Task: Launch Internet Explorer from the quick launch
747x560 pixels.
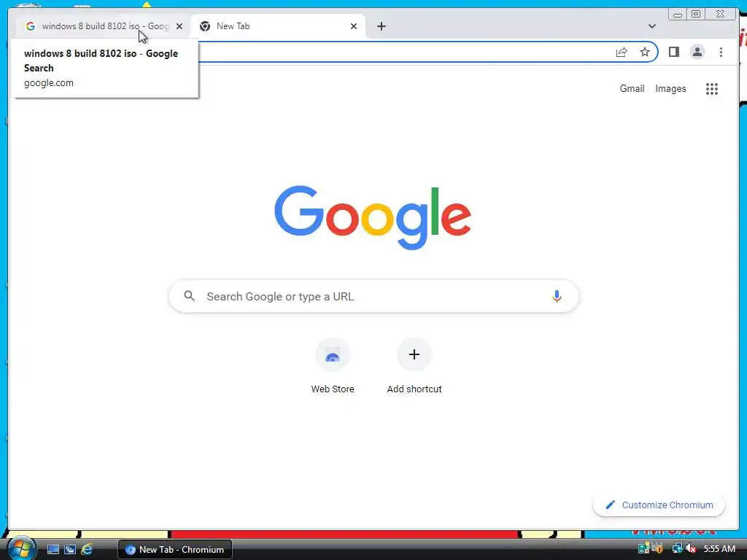Action: (88, 550)
